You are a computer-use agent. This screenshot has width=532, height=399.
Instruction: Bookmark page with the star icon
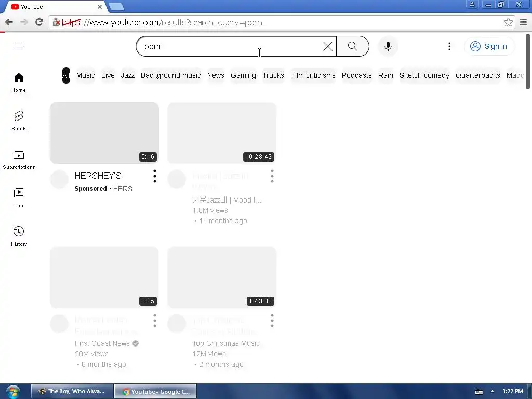(508, 22)
